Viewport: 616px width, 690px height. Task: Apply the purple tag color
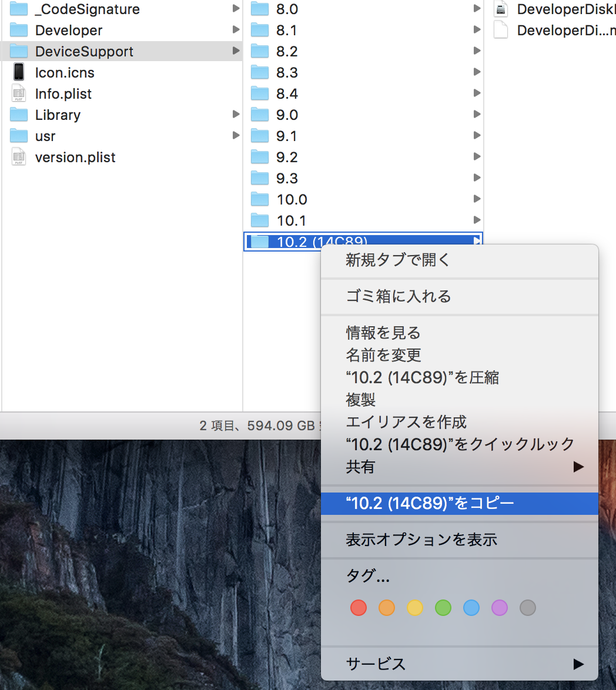500,608
